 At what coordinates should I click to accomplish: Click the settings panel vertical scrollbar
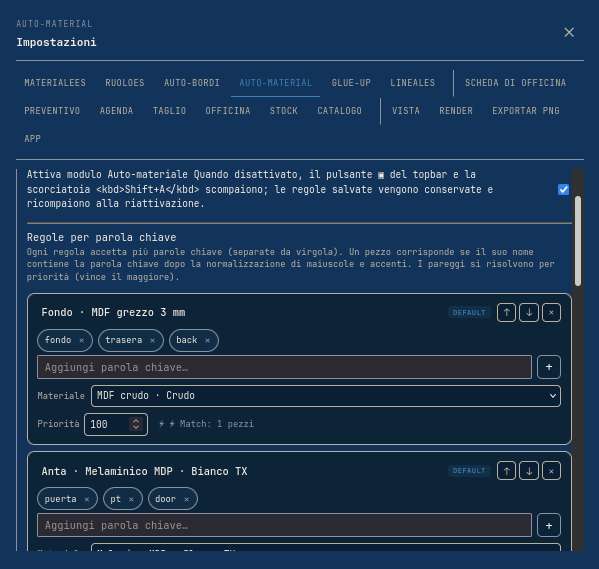(x=578, y=241)
